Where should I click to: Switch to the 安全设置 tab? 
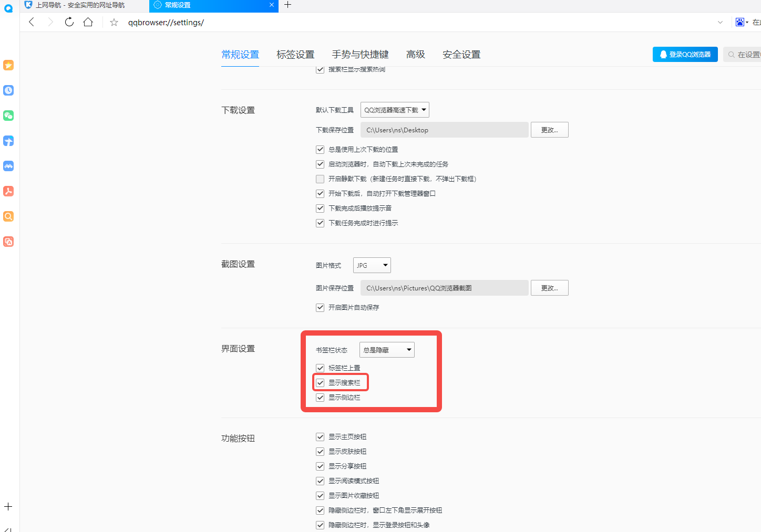coord(461,54)
